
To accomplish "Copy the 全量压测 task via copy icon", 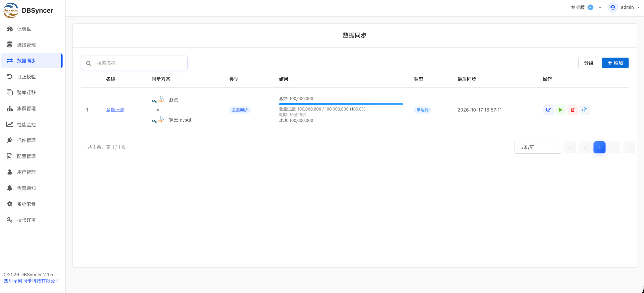I will click(585, 110).
